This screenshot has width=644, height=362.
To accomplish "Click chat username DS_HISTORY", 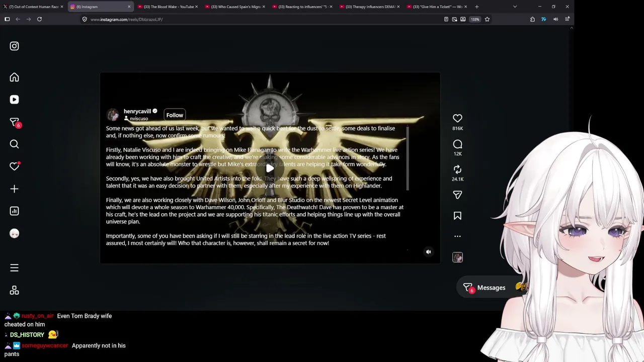I will click(x=27, y=335).
